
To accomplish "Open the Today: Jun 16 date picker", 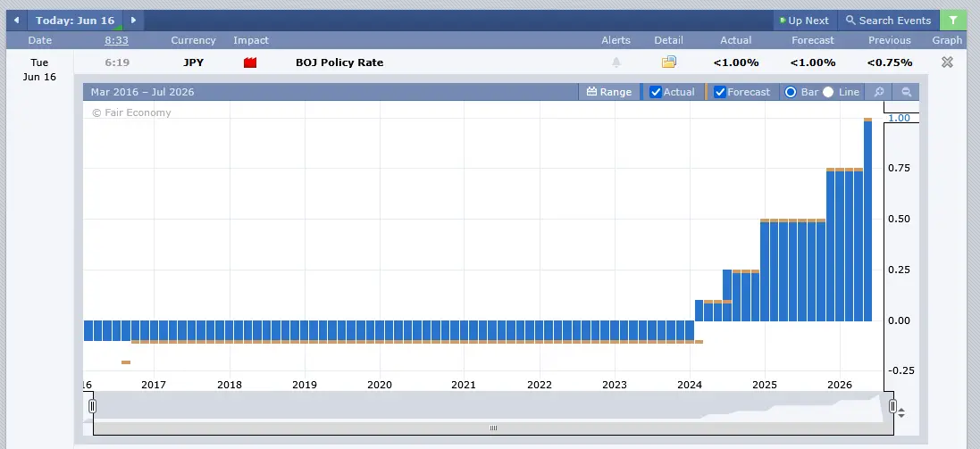I will click(x=75, y=20).
